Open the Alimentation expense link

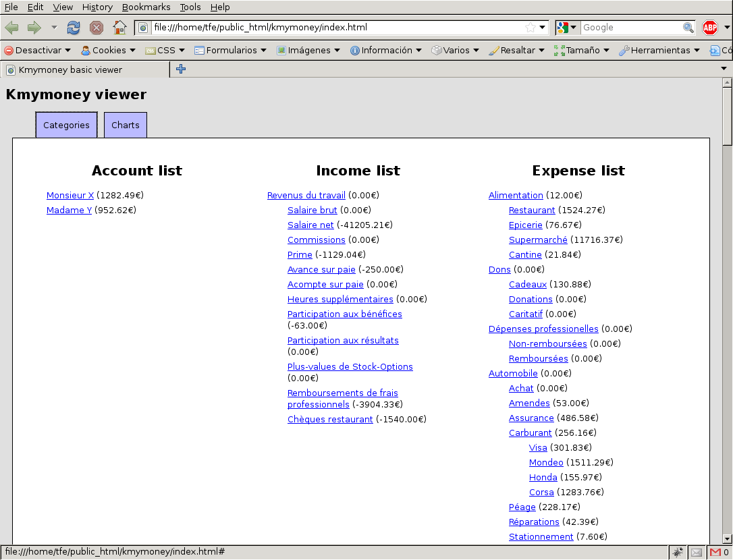[x=516, y=196]
